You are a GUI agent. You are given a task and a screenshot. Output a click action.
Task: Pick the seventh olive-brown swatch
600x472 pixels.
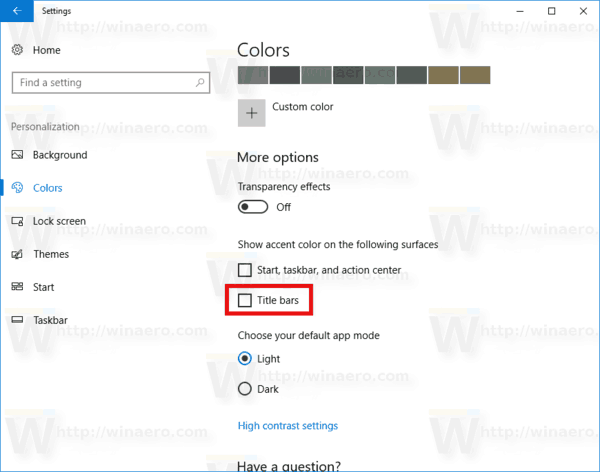(x=443, y=75)
